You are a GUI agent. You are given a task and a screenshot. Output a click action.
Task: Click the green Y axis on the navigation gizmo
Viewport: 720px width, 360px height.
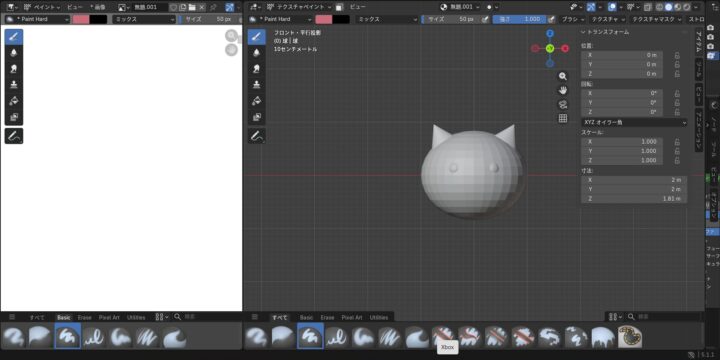(550, 48)
